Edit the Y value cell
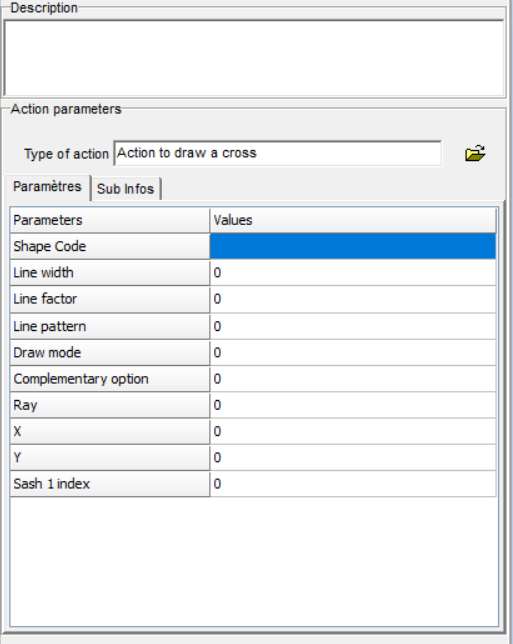 click(x=353, y=458)
